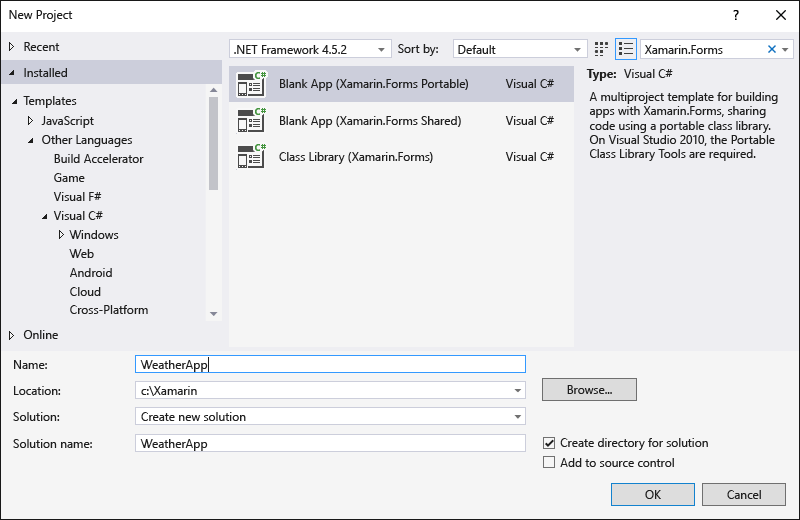Open the .NET Framework version dropdown
This screenshot has width=800, height=520.
tap(310, 49)
